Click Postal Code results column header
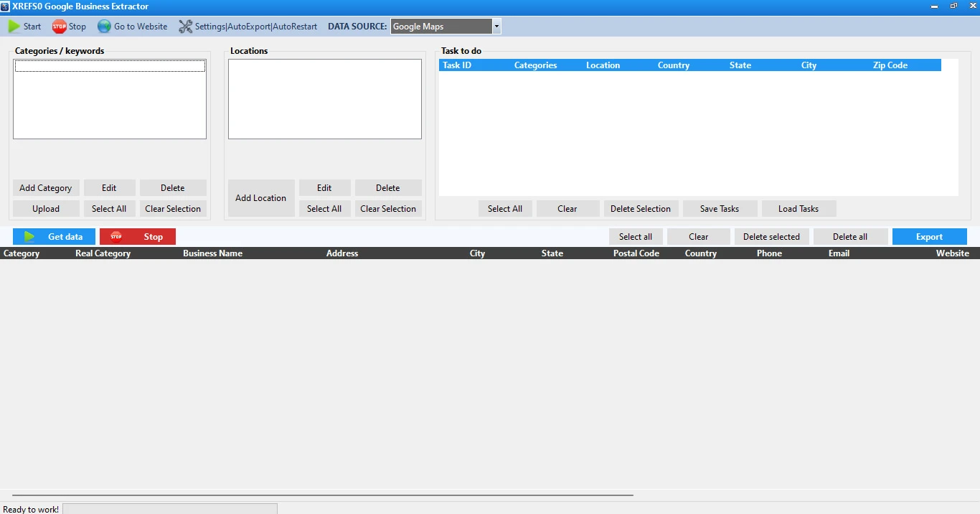The height and width of the screenshot is (514, 980). [x=636, y=253]
